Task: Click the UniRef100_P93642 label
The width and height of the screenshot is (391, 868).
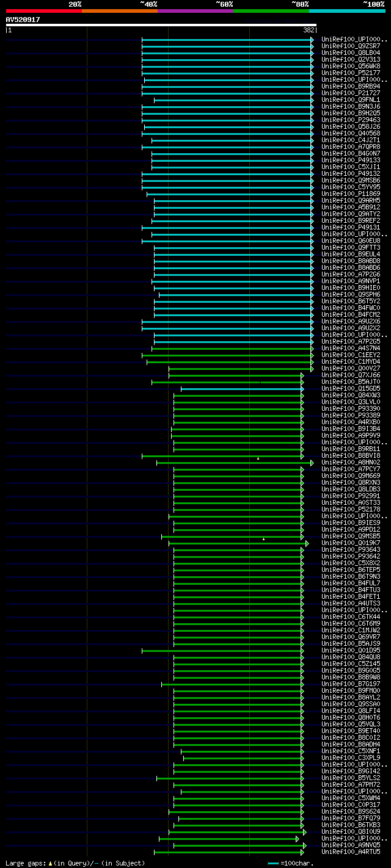Action: (x=351, y=557)
